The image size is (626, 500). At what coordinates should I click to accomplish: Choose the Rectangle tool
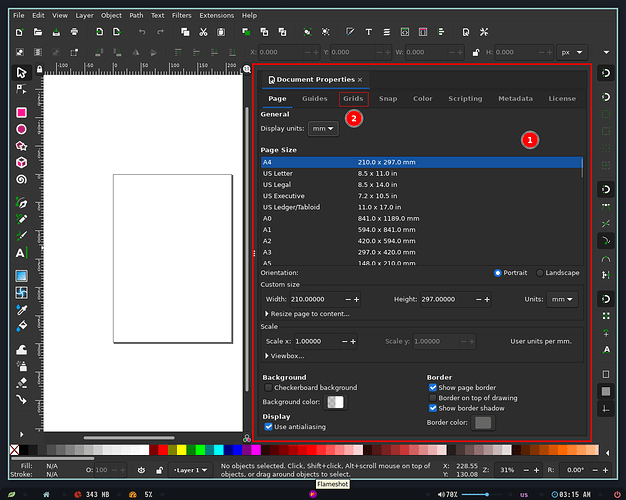(22, 113)
